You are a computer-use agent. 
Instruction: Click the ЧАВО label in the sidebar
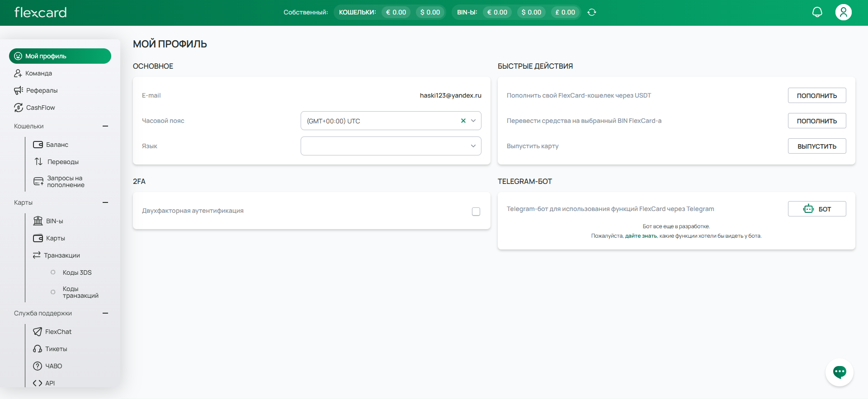click(x=54, y=366)
